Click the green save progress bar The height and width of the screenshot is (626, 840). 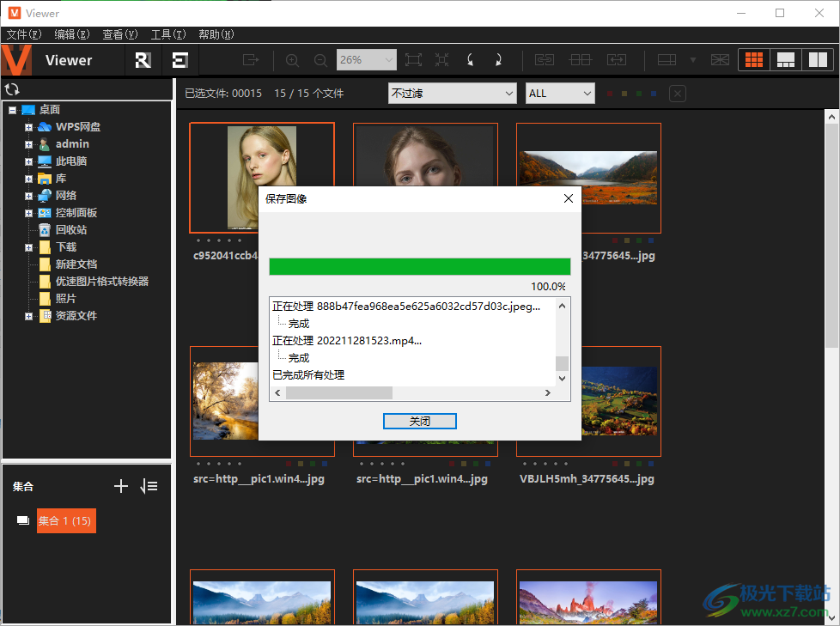pyautogui.click(x=419, y=267)
